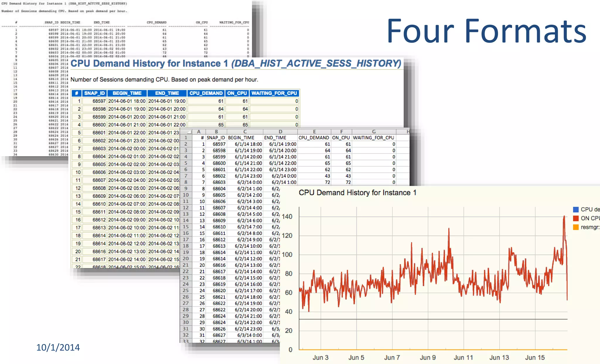The image size is (600, 364).
Task: Click the 140 label on the chart y-axis
Action: pos(287,217)
